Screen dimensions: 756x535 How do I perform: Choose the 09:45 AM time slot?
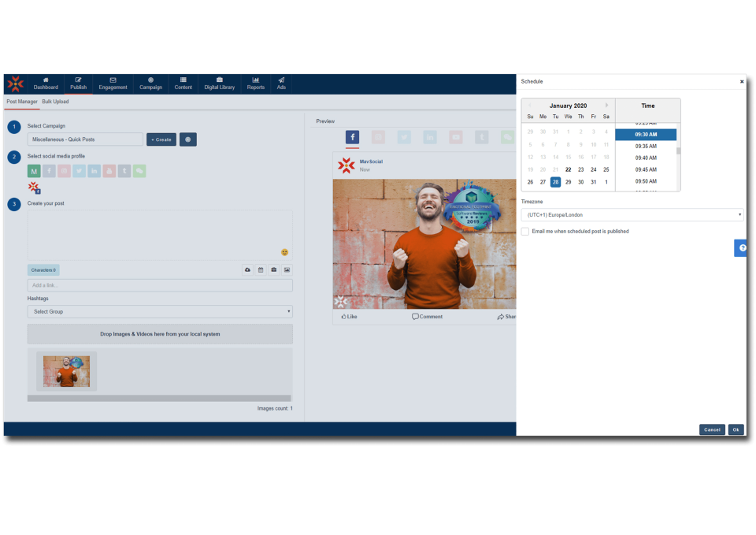646,170
